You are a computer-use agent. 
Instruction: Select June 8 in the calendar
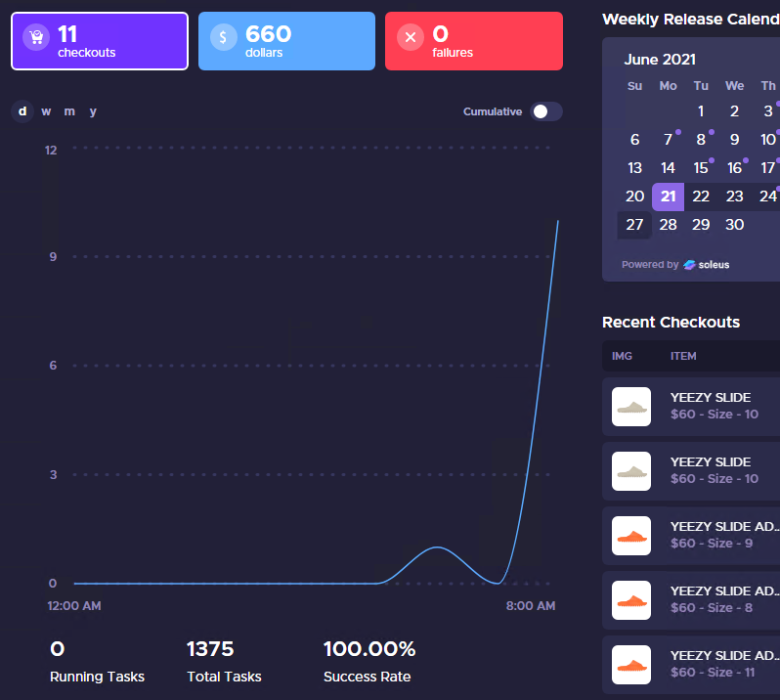(x=701, y=139)
